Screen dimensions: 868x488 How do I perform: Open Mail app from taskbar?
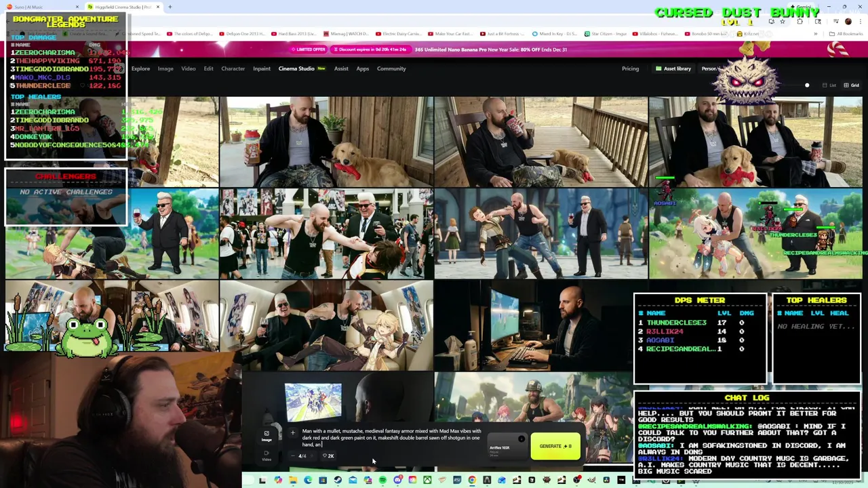pos(353,480)
